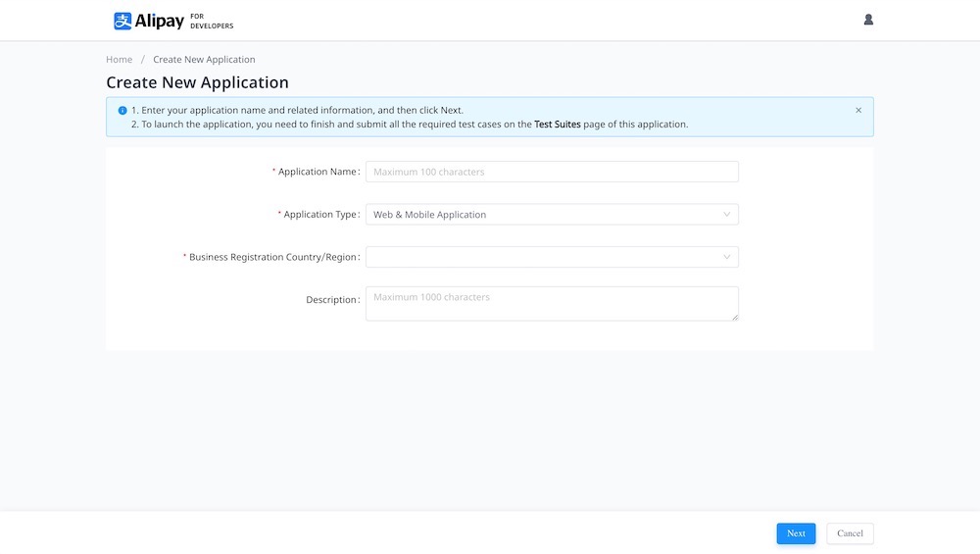Click chevron arrow of Country/Region selector
This screenshot has height=554, width=980.
click(726, 257)
